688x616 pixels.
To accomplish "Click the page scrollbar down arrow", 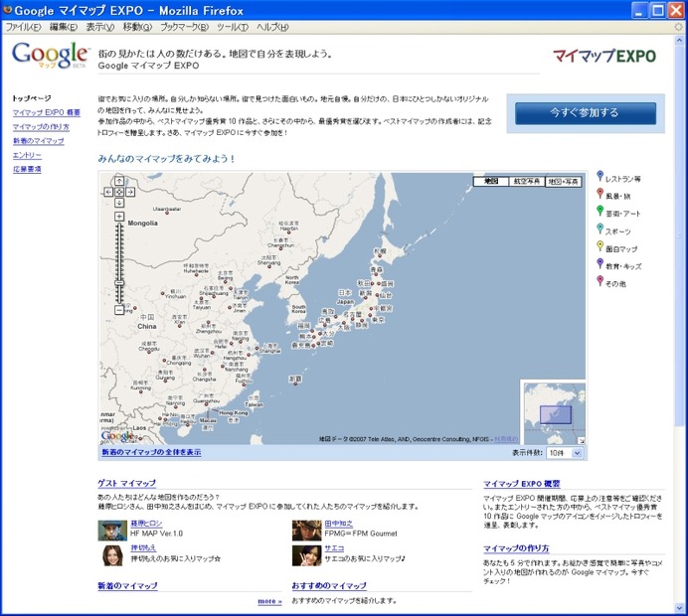I will [x=679, y=608].
